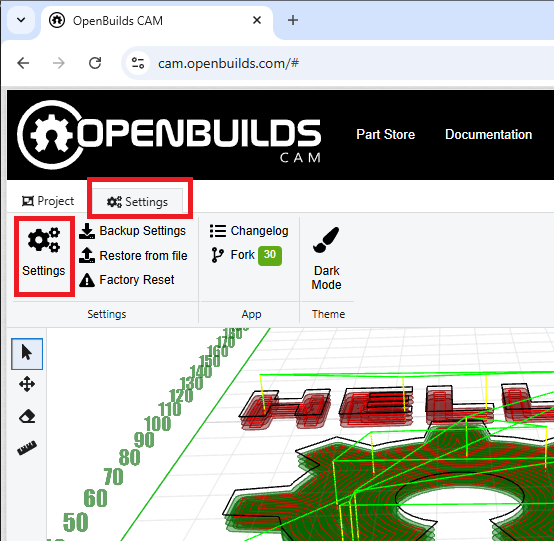
Task: Select the pointer selection tool
Action: point(27,354)
